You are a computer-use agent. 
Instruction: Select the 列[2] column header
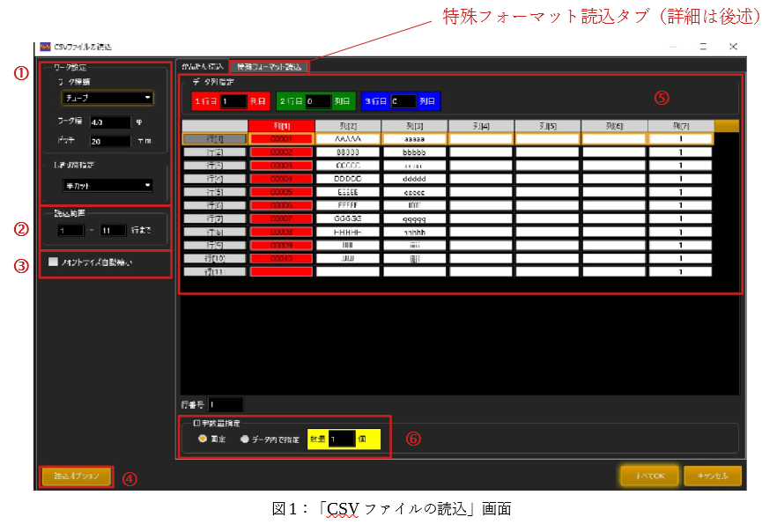(x=348, y=126)
